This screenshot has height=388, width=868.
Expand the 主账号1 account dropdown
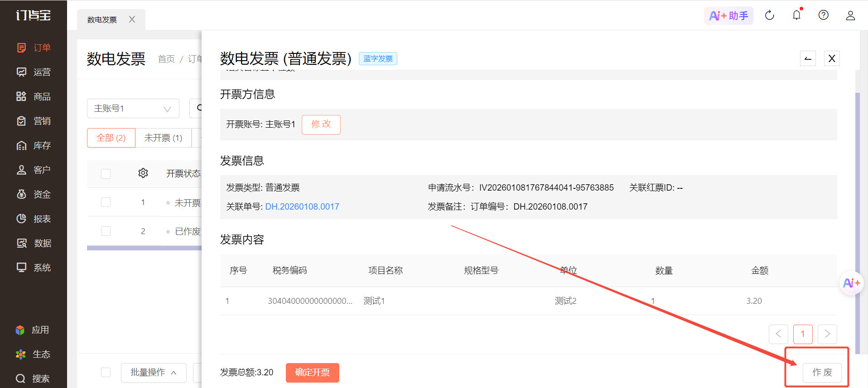[x=133, y=109]
